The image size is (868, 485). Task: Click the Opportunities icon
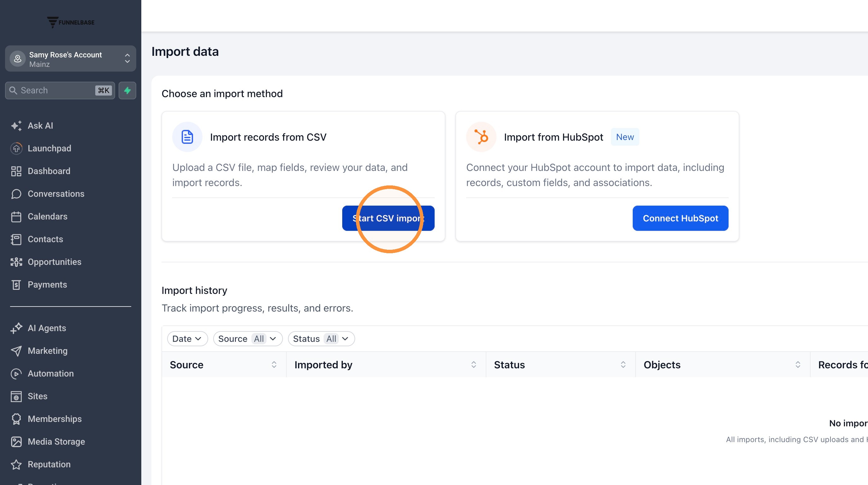point(16,262)
